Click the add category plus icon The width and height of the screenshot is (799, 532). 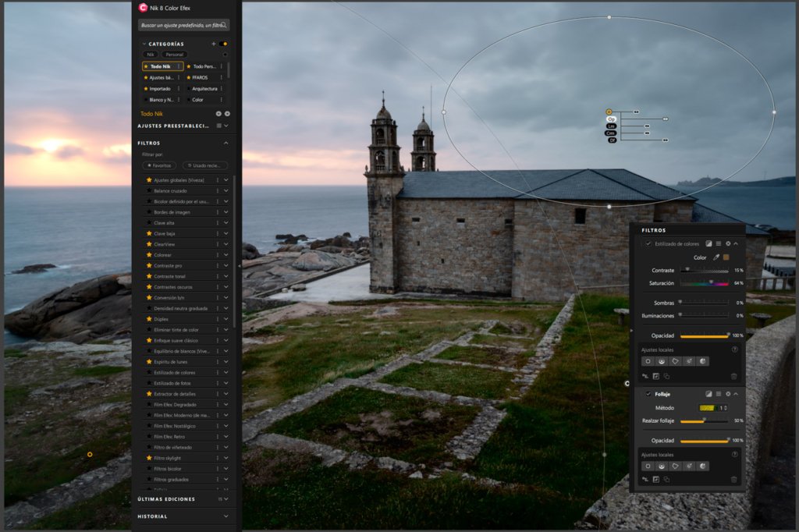click(x=214, y=44)
